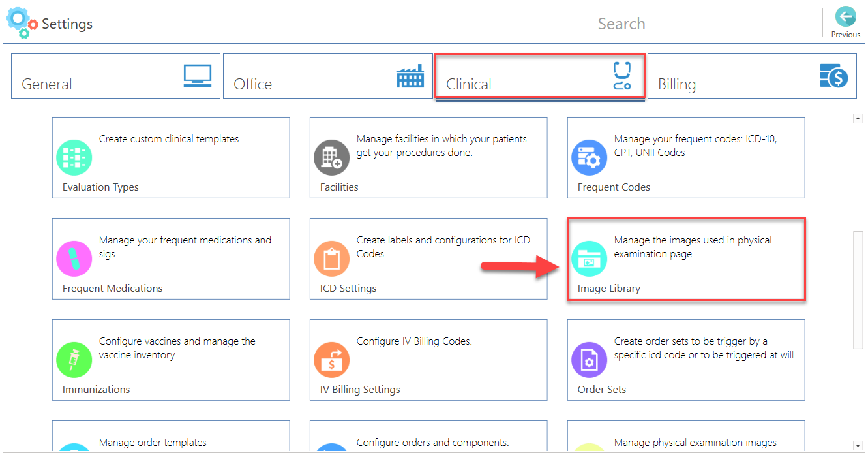
Task: Open the Immunizations tile
Action: click(x=171, y=360)
